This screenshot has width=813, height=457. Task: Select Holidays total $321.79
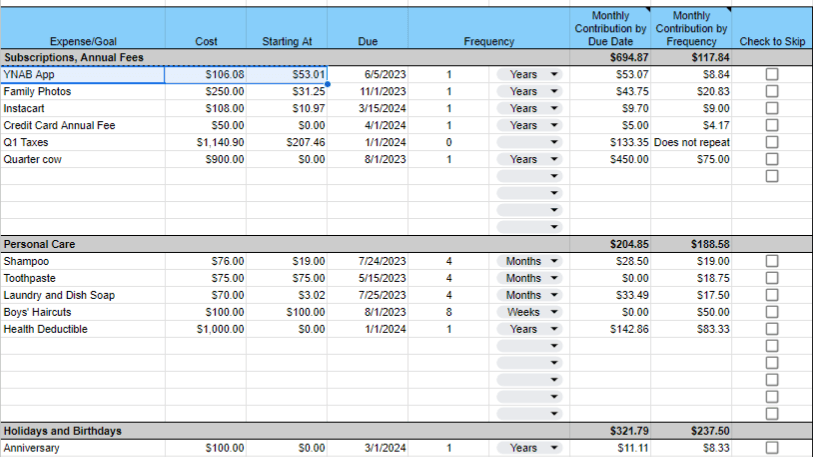610,431
